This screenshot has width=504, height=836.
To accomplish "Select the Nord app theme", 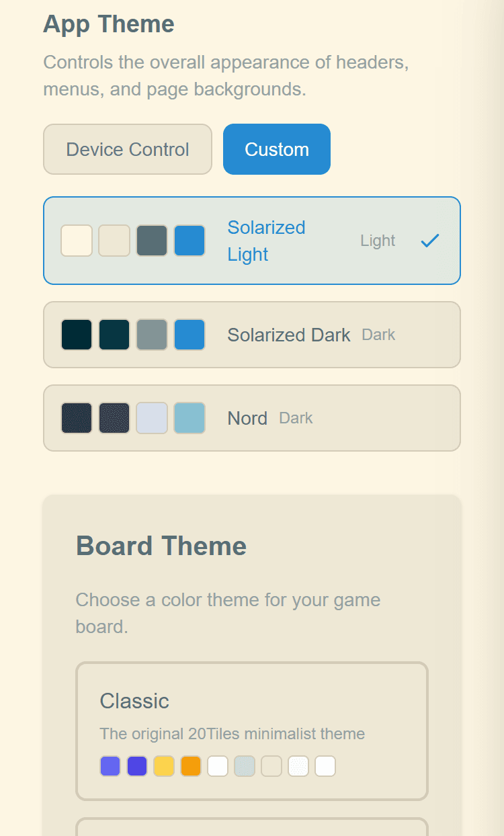I will click(252, 417).
